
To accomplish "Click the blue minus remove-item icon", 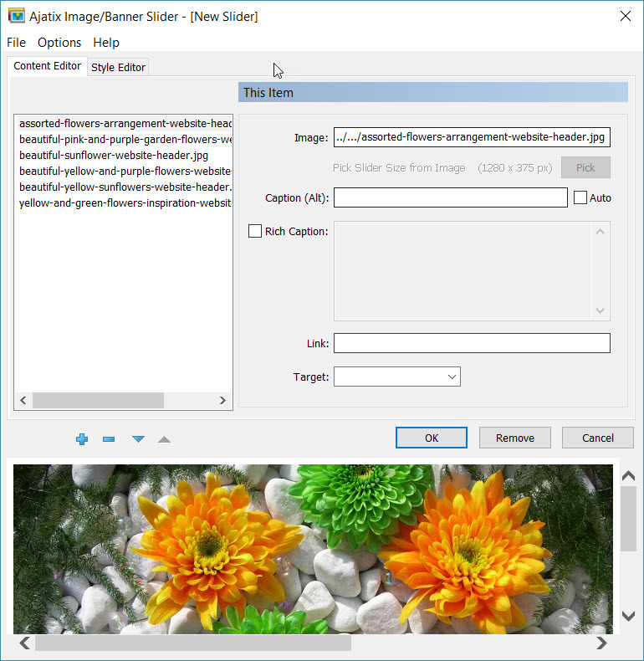I will point(109,439).
